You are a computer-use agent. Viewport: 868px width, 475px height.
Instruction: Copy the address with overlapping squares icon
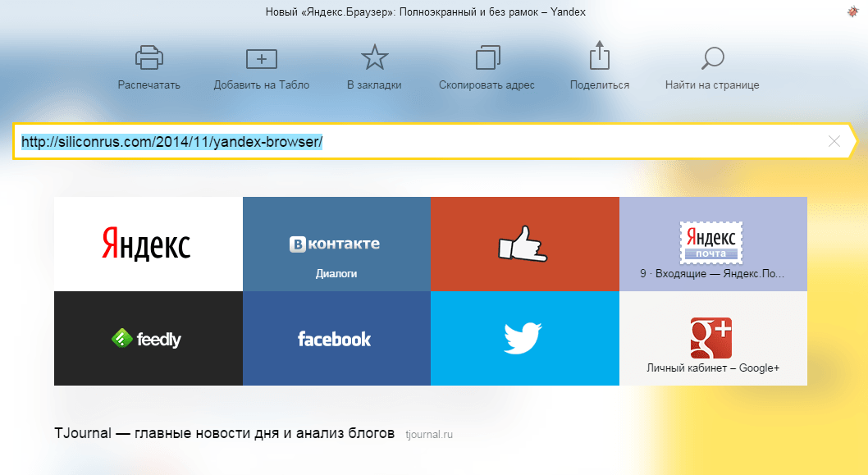[x=487, y=57]
